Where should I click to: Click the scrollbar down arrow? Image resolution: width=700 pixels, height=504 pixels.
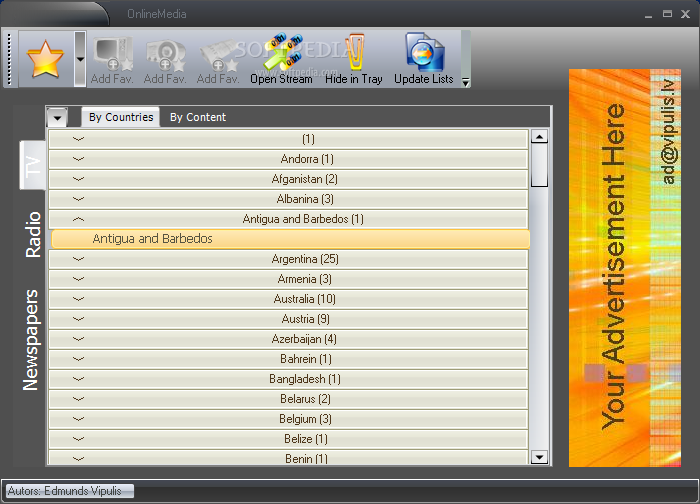pyautogui.click(x=539, y=457)
